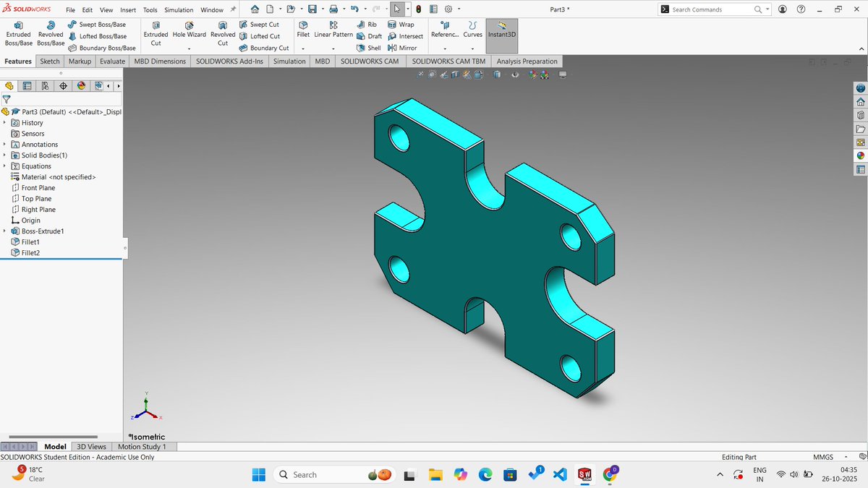Screen dimensions: 868x488
Task: Open Reference Geometry tool
Action: [444, 30]
